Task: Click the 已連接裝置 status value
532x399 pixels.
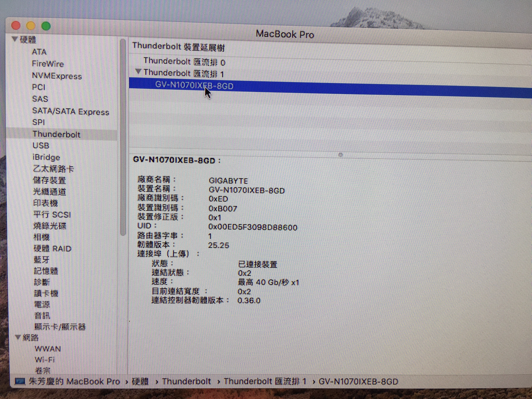Action: pos(258,265)
